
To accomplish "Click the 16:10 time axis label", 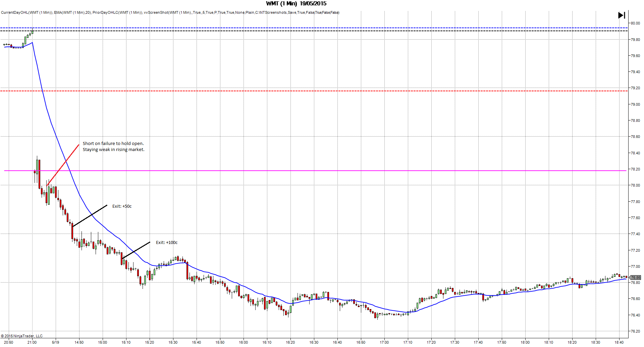I will coord(267,342).
